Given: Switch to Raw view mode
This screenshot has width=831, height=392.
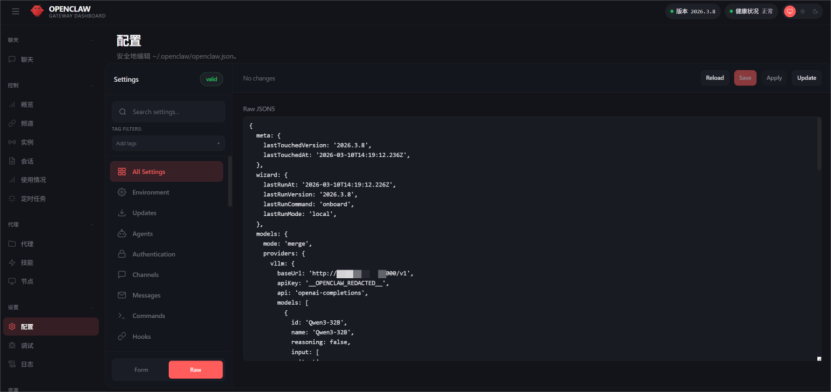Looking at the screenshot, I should tap(196, 370).
